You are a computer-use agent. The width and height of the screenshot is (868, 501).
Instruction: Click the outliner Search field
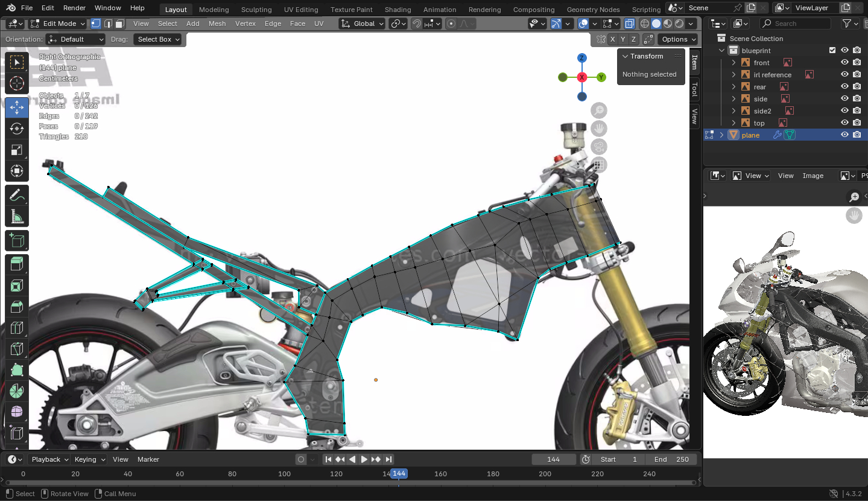[x=795, y=24]
